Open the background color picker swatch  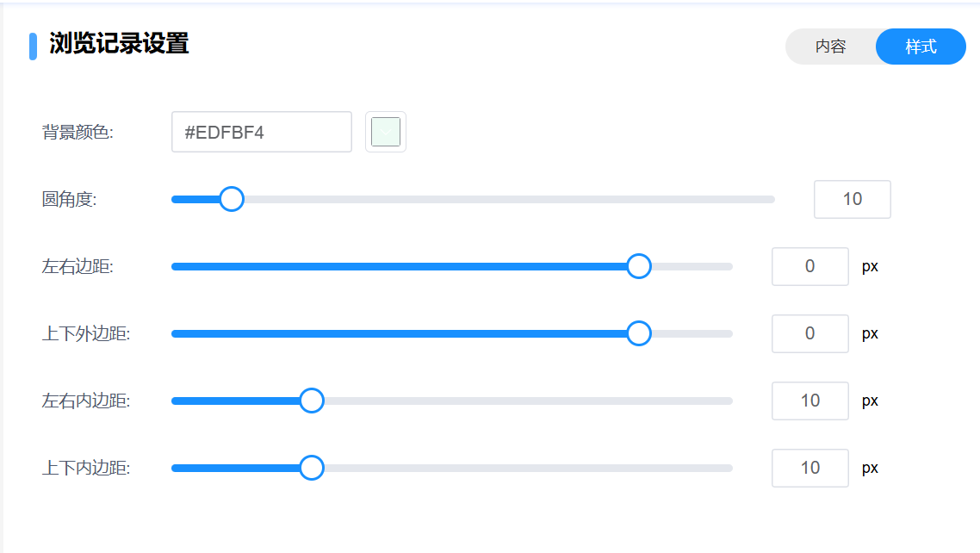coord(386,132)
